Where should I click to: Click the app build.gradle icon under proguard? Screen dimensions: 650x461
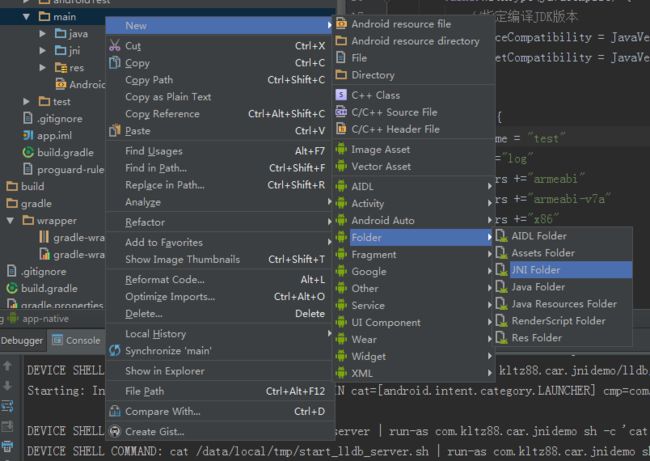pos(28,152)
